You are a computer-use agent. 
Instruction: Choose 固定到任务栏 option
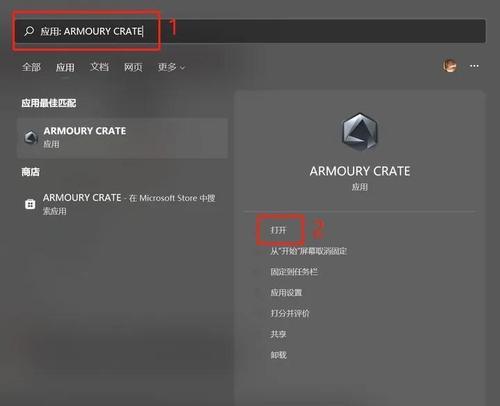[294, 272]
